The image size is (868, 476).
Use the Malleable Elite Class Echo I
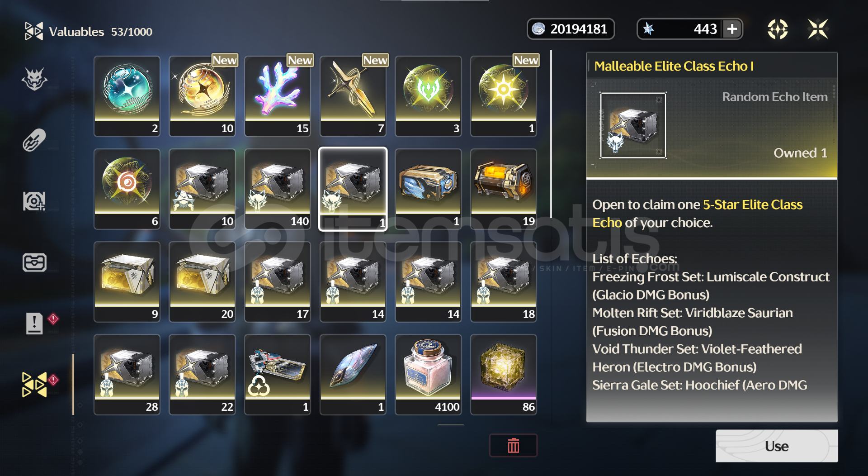777,446
